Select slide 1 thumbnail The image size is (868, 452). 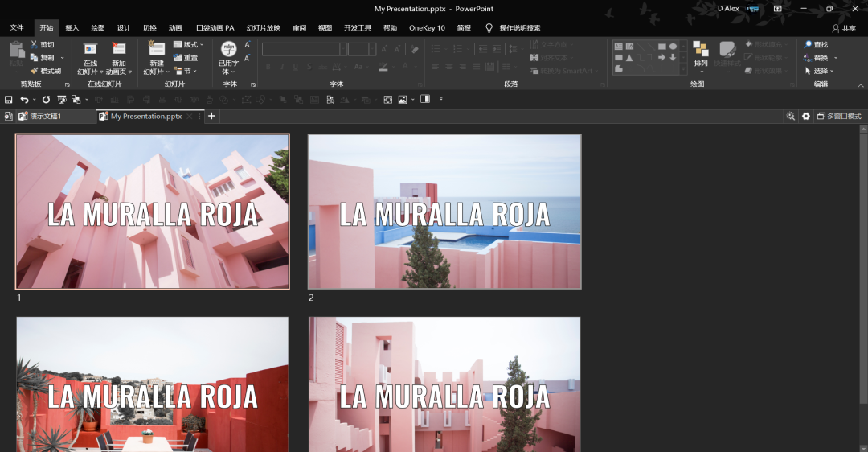tap(152, 211)
